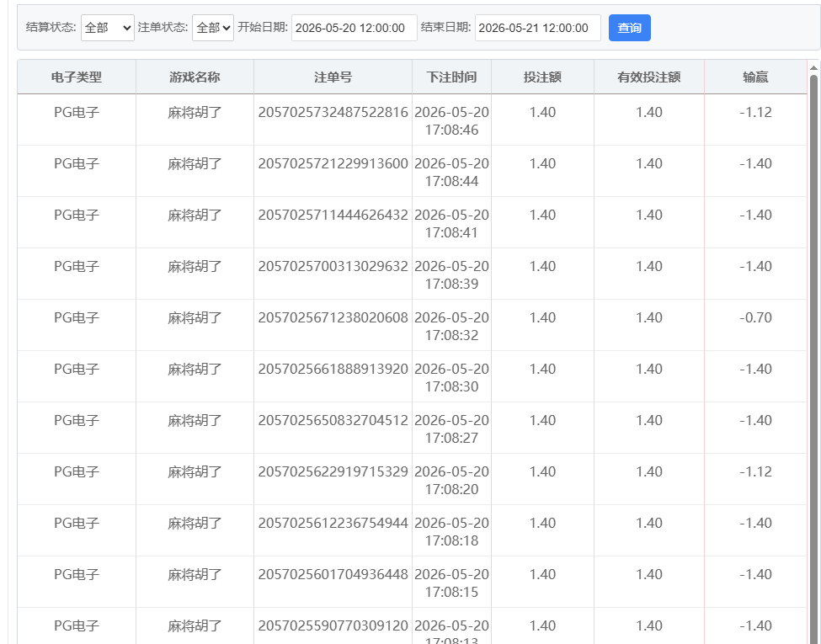Click 麻将胡了 in the 17:08:32 row
Viewport: 821px width, 644px height.
pos(195,317)
